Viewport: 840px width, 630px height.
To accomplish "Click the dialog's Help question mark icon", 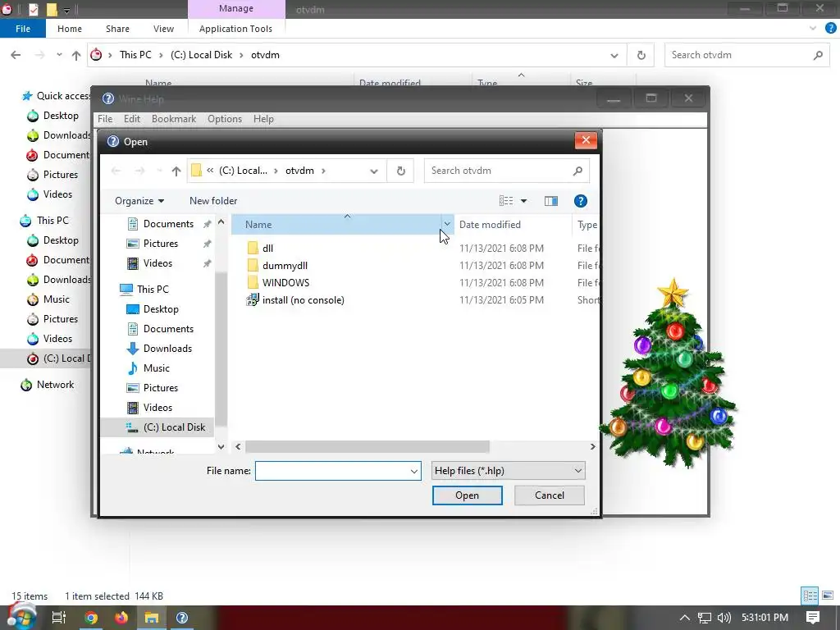I will coord(580,201).
